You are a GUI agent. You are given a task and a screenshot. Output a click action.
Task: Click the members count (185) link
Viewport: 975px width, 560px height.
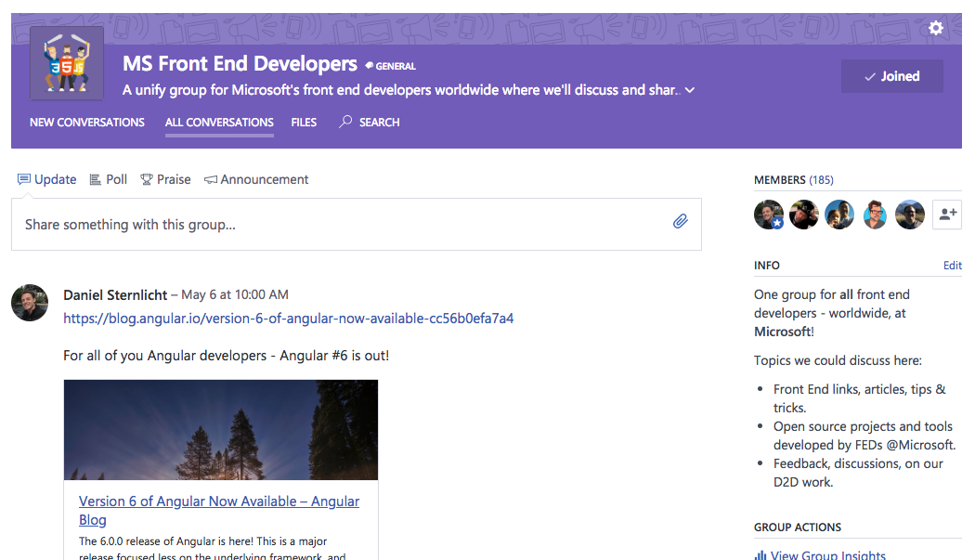tap(821, 180)
